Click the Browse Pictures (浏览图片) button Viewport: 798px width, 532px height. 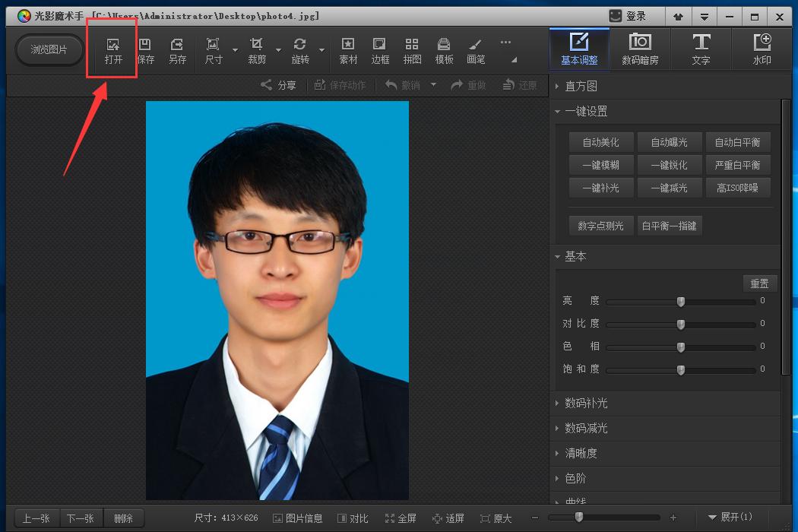pos(49,50)
